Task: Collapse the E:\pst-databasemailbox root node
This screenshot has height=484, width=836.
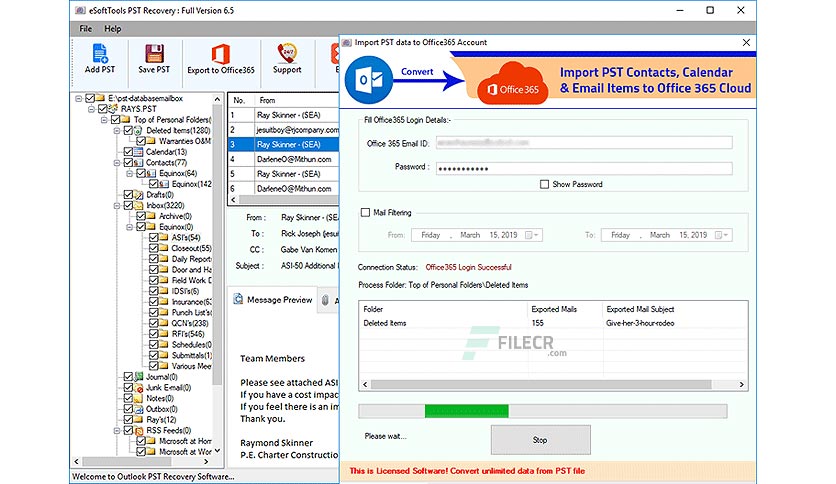Action: point(78,98)
